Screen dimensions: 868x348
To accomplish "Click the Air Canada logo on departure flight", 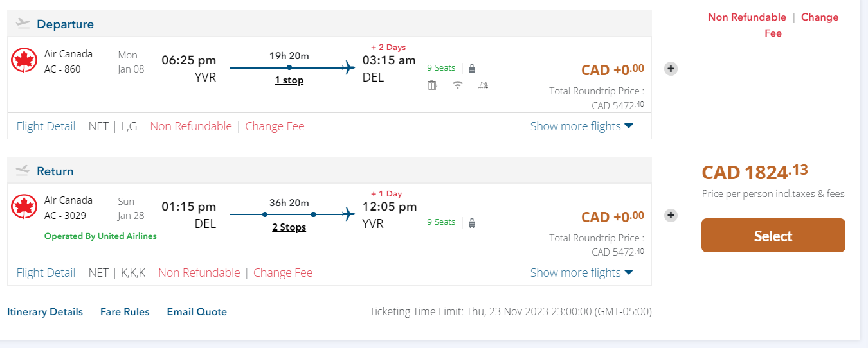I will (24, 60).
